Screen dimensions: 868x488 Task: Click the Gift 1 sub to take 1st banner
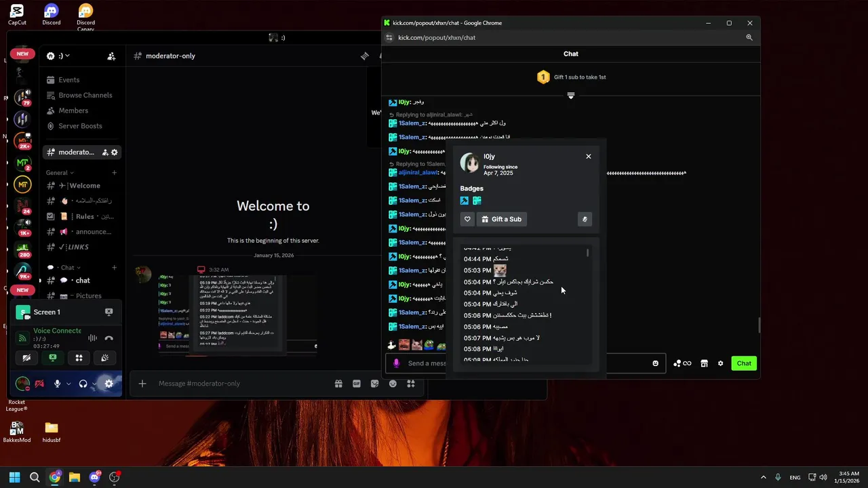pyautogui.click(x=571, y=77)
